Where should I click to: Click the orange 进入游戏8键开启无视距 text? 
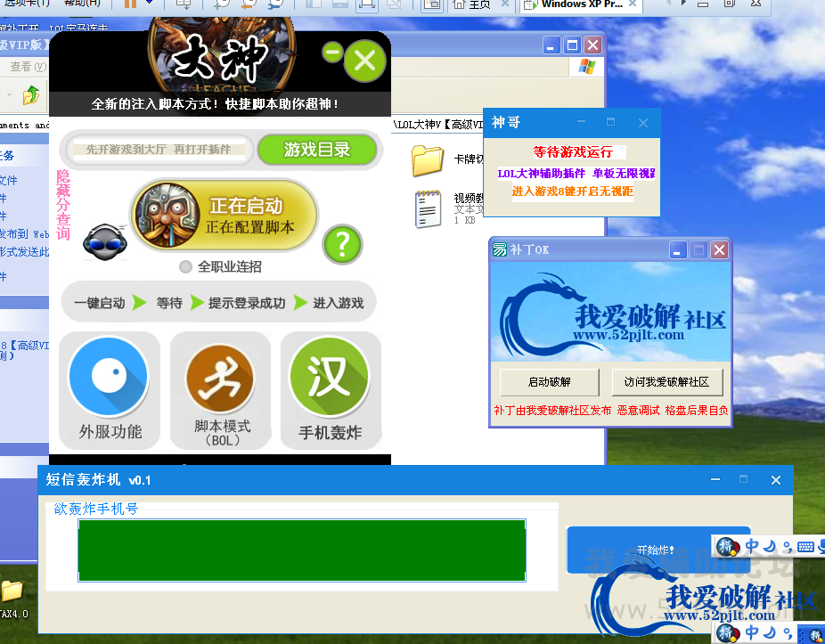pos(573,191)
